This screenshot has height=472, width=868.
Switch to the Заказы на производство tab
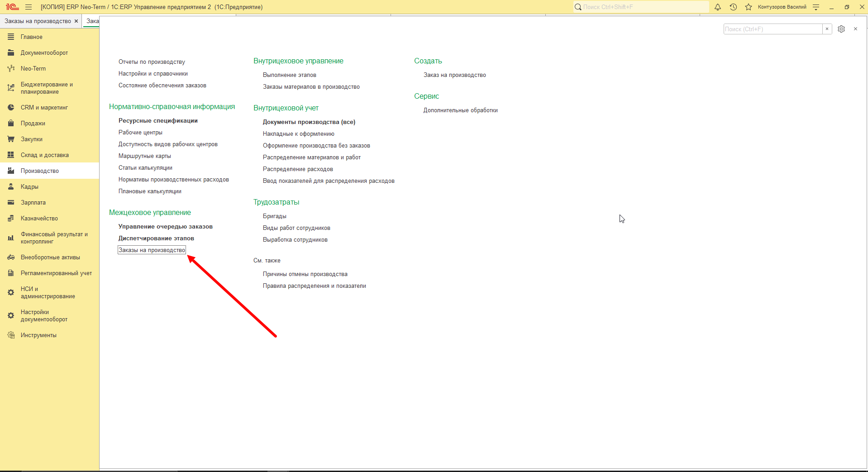point(38,21)
